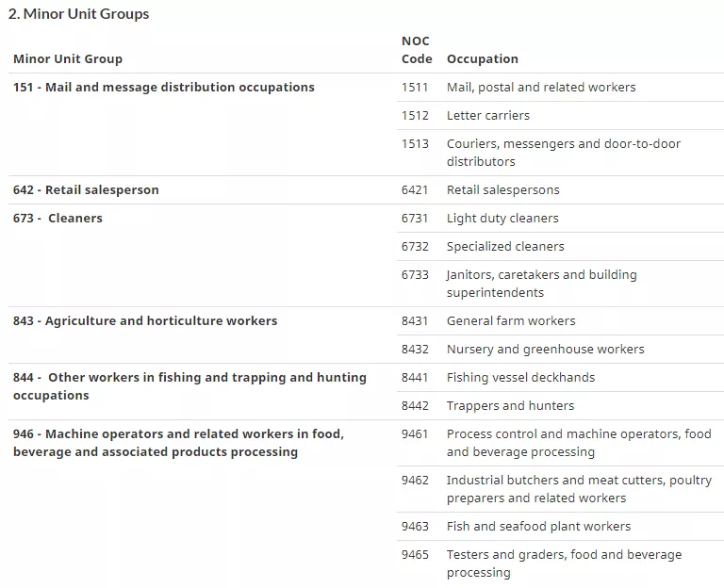Viewport: 724px width, 588px height.
Task: Select group 151 Mail and message distribution
Action: 164,87
